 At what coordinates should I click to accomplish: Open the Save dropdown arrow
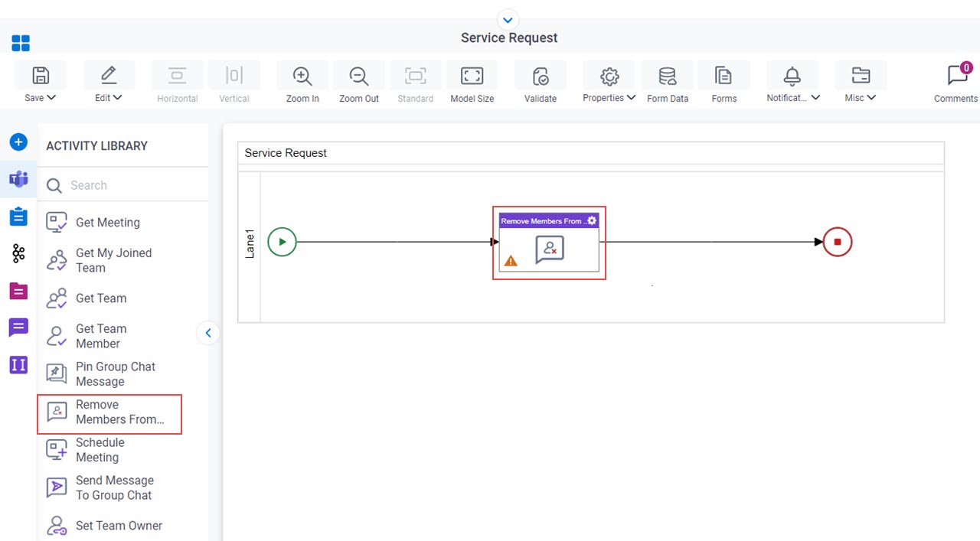pyautogui.click(x=51, y=98)
